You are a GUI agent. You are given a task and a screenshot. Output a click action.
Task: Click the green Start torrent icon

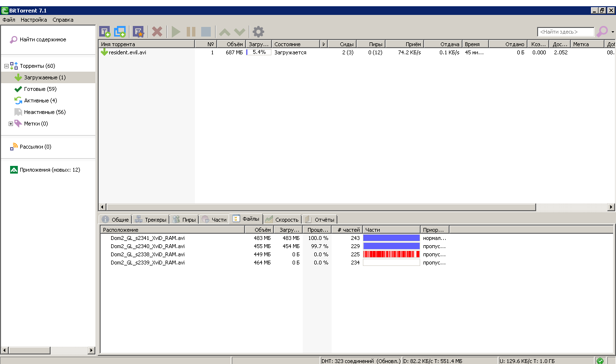tap(176, 32)
